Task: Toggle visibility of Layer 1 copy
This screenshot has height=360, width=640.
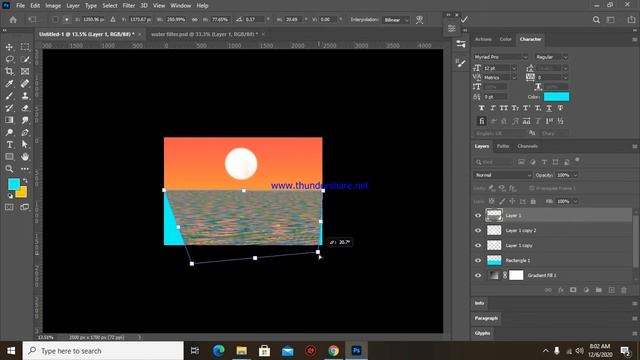Action: pyautogui.click(x=478, y=245)
